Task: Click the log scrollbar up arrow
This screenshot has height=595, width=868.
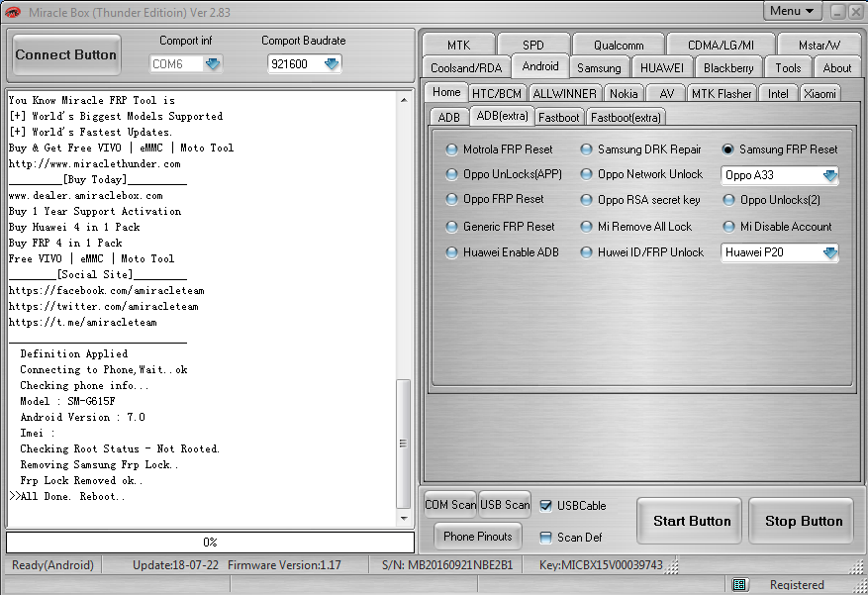Action: click(x=404, y=100)
